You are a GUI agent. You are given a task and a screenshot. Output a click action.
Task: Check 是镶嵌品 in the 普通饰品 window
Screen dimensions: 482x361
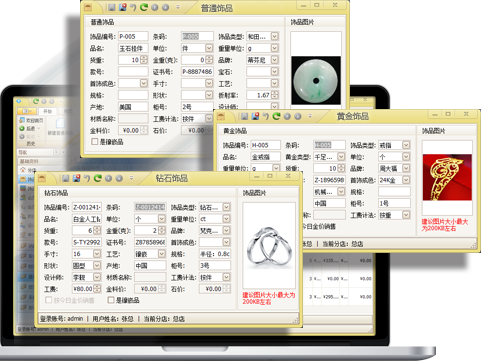click(x=95, y=142)
